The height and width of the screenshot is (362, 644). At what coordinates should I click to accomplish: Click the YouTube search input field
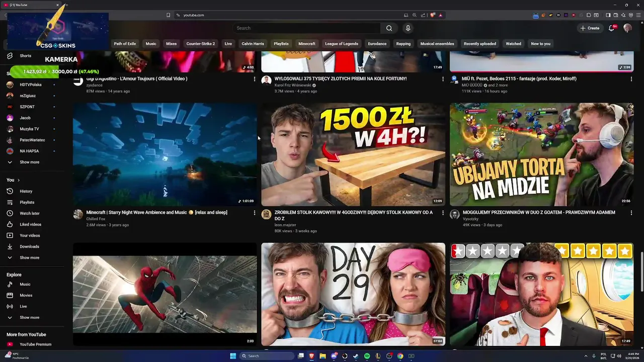coord(306,28)
